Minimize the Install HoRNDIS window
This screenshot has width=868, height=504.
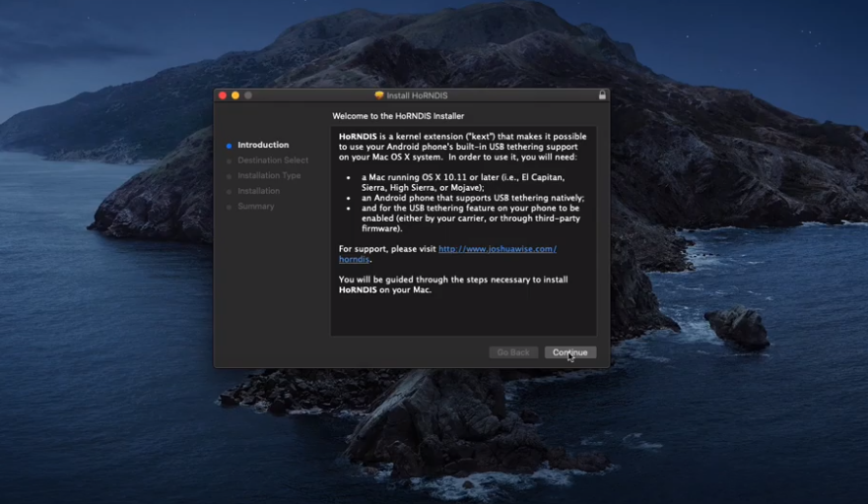(x=235, y=95)
